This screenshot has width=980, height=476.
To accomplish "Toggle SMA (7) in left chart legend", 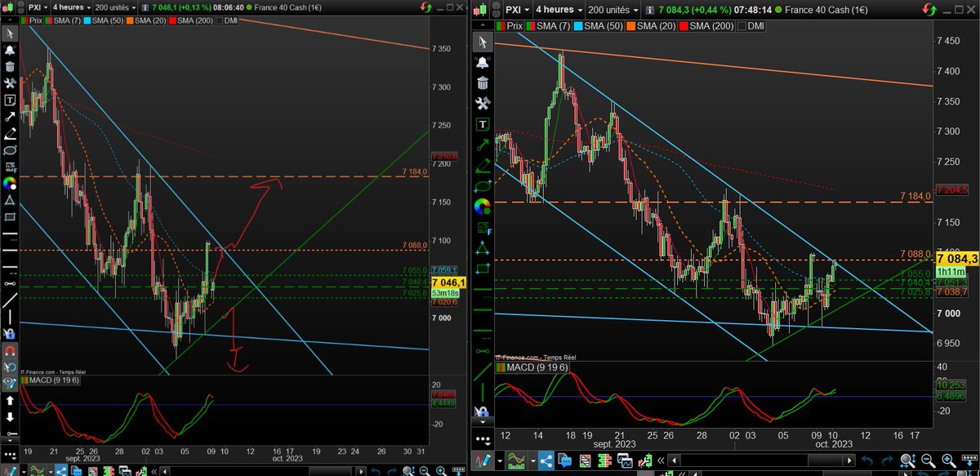I will 64,20.
